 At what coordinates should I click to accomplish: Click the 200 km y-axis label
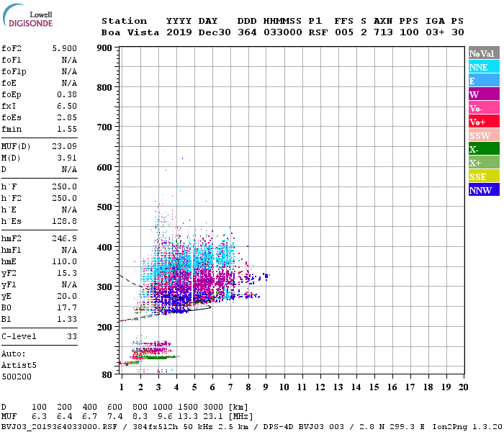[x=104, y=328]
